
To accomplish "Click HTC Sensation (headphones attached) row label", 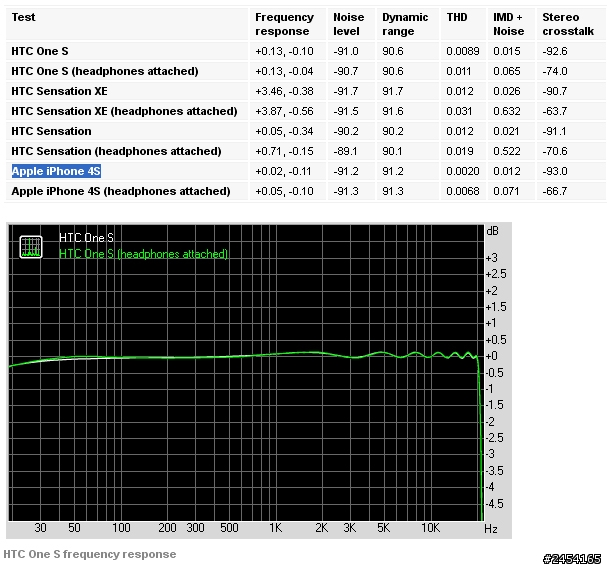I will coord(117,151).
